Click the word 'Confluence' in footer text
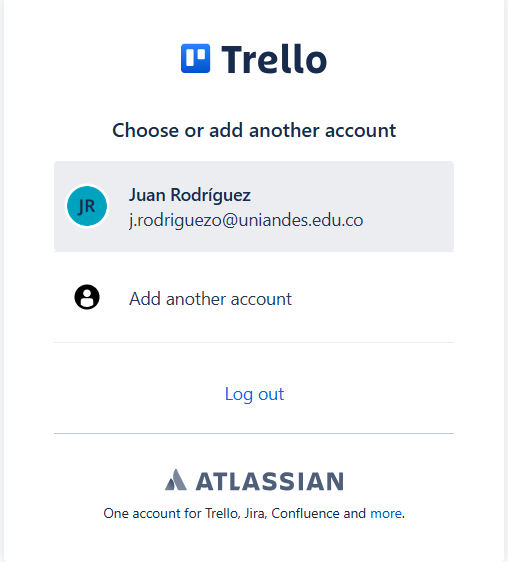 (306, 513)
